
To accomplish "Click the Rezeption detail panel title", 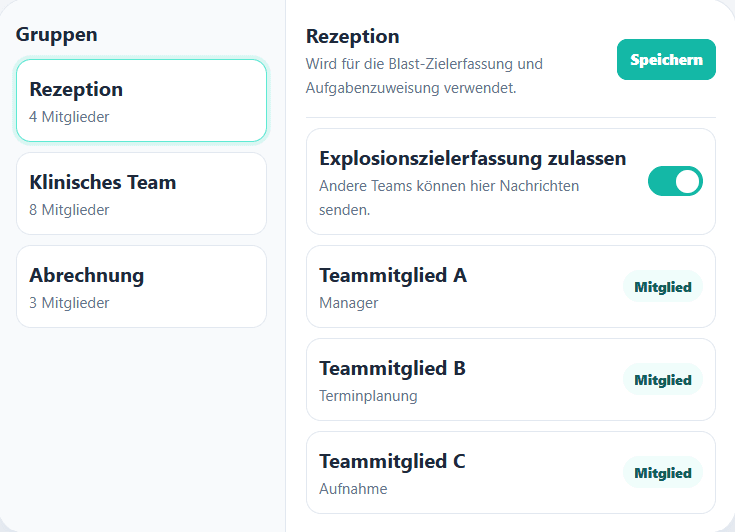I will point(352,37).
